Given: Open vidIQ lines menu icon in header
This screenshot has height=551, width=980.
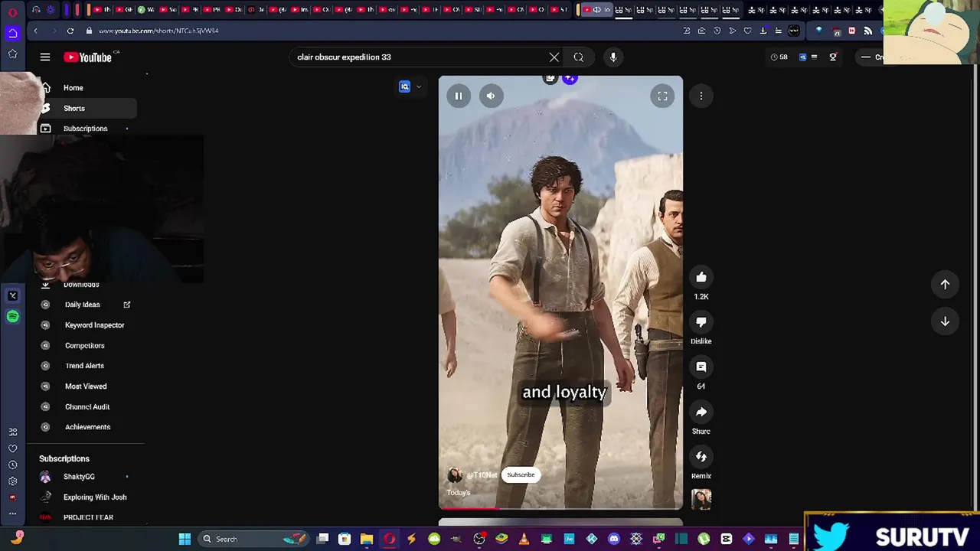Looking at the screenshot, I should point(814,57).
